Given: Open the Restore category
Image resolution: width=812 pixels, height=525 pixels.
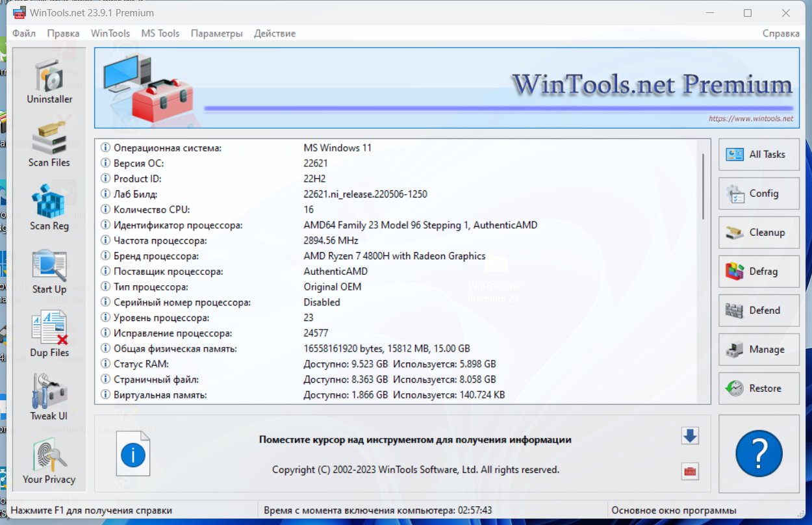Looking at the screenshot, I should [759, 389].
